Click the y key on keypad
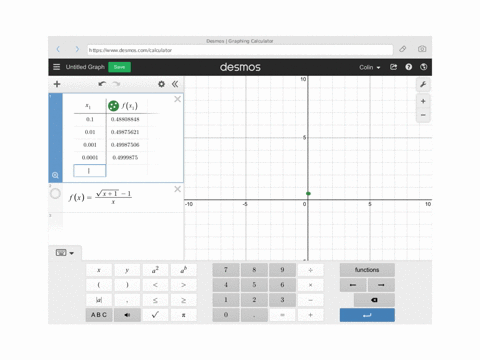 pyautogui.click(x=127, y=270)
